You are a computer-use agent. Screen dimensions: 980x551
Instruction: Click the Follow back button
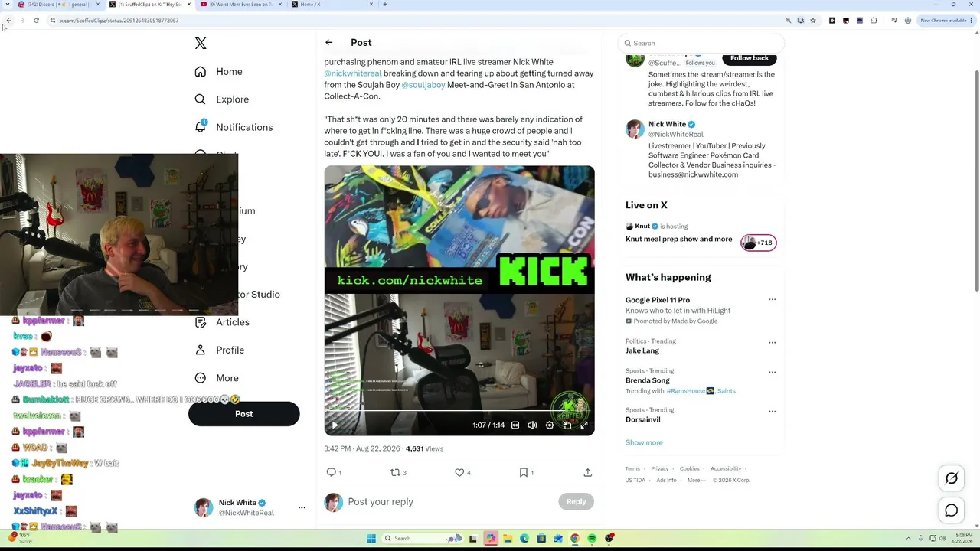[750, 59]
